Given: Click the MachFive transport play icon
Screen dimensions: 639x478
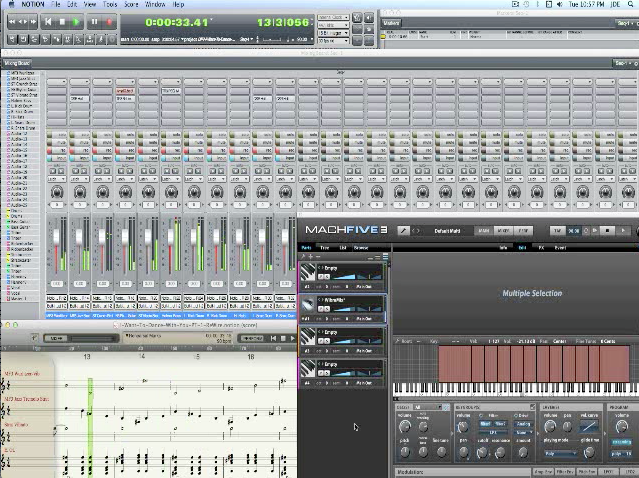Looking at the screenshot, I should (623, 231).
